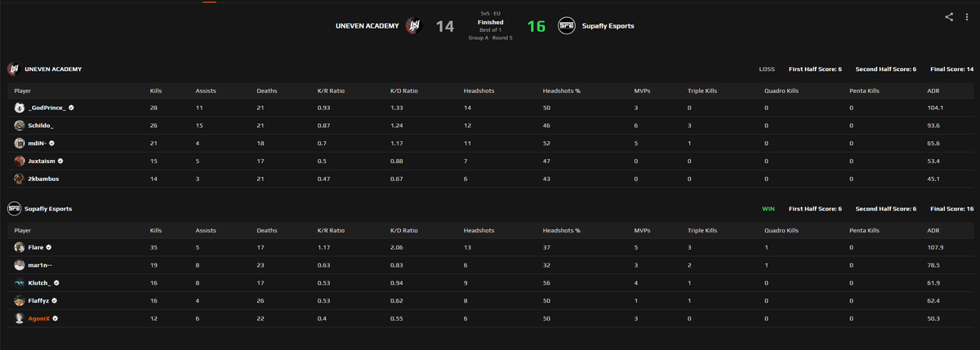Screen dimensions: 980x350
Task: Click the Uneven Academy section header logo
Action: point(14,69)
